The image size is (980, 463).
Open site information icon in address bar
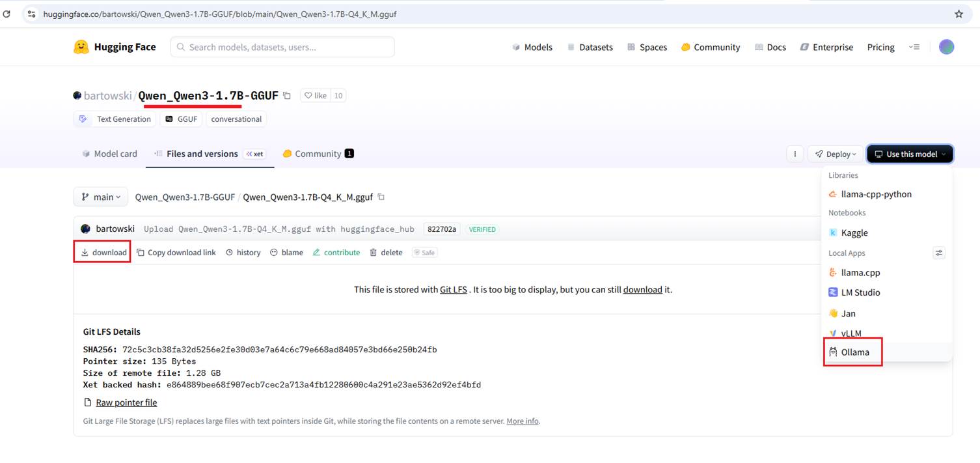pos(31,14)
